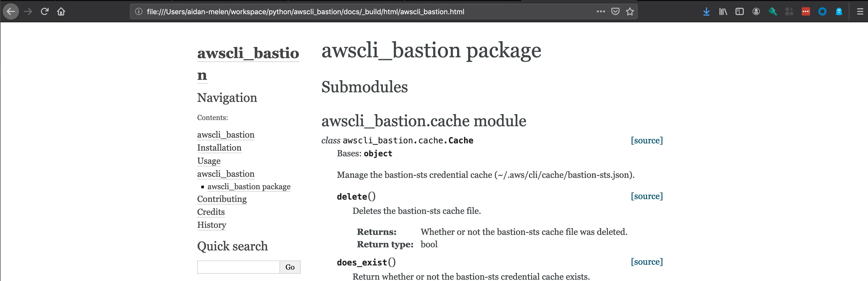Image resolution: width=868 pixels, height=281 pixels.
Task: Open the Contributing navigation link
Action: 222,199
